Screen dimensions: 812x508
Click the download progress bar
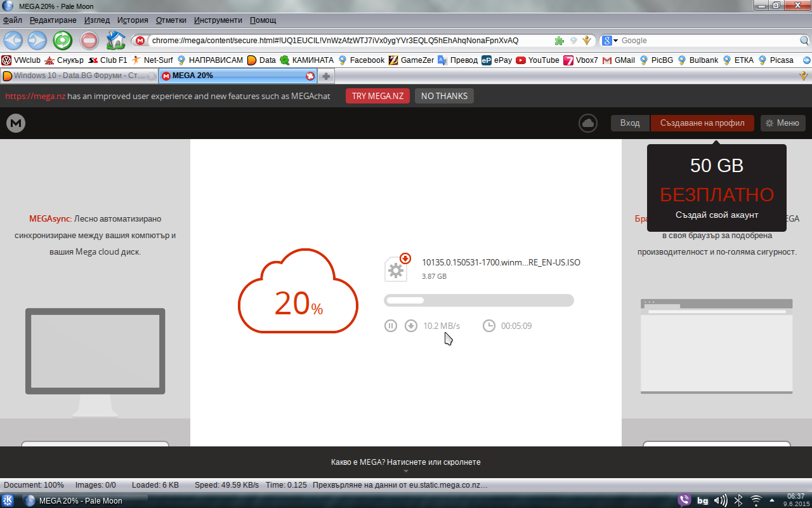tap(479, 300)
